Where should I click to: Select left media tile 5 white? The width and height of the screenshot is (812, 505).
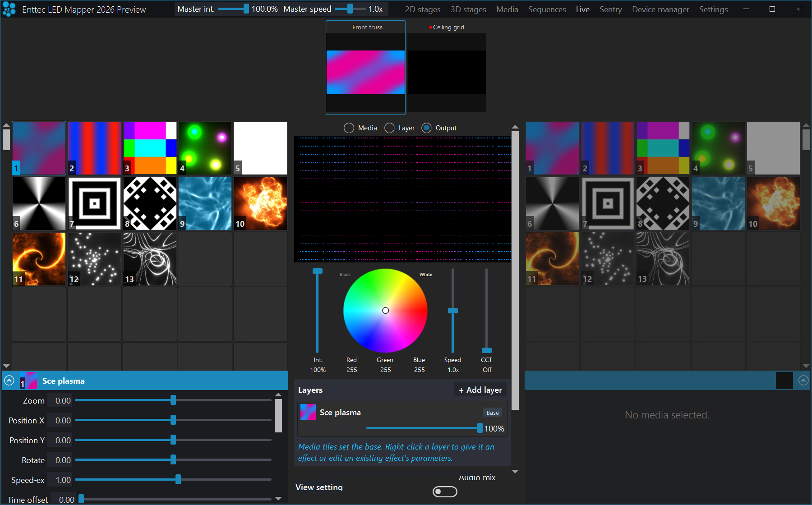260,148
